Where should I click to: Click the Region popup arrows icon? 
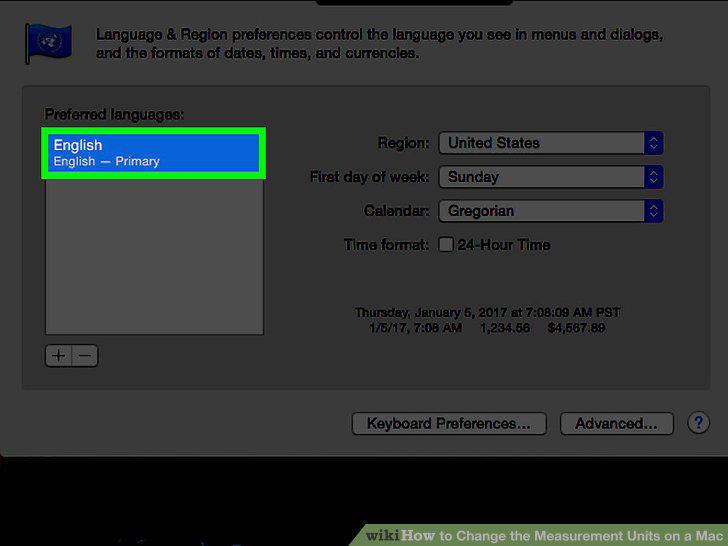point(653,143)
